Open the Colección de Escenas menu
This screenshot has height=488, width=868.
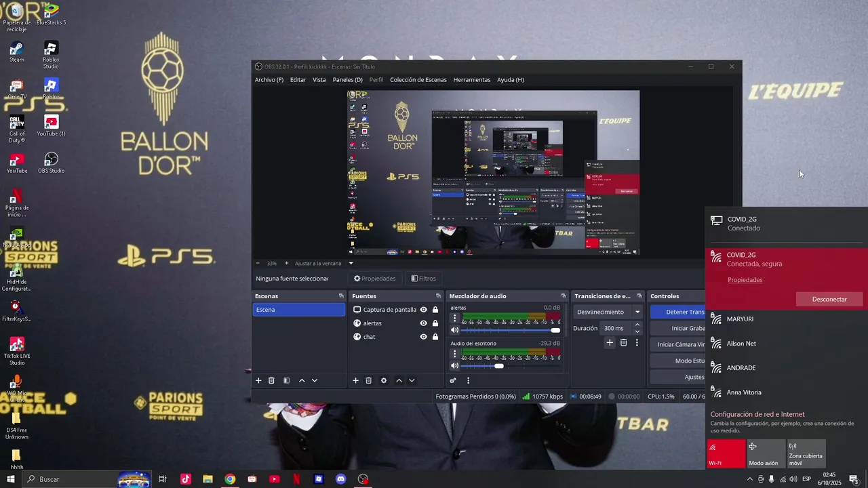(418, 80)
